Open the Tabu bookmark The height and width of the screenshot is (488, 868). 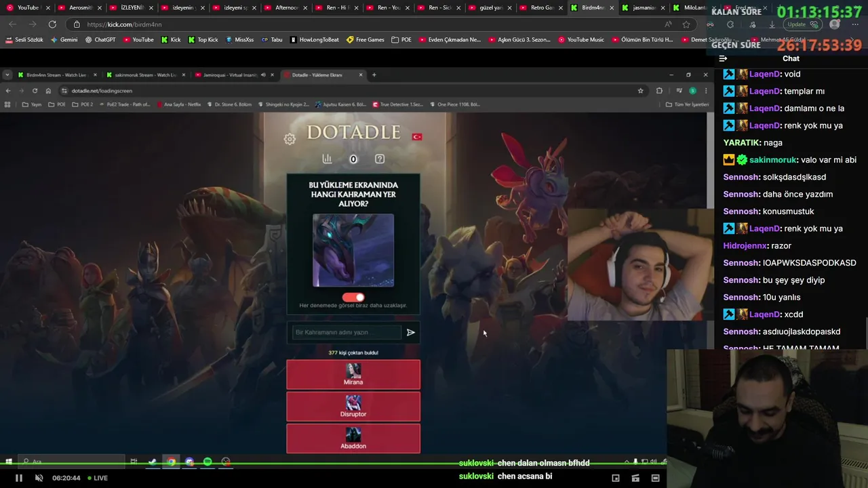click(x=272, y=39)
